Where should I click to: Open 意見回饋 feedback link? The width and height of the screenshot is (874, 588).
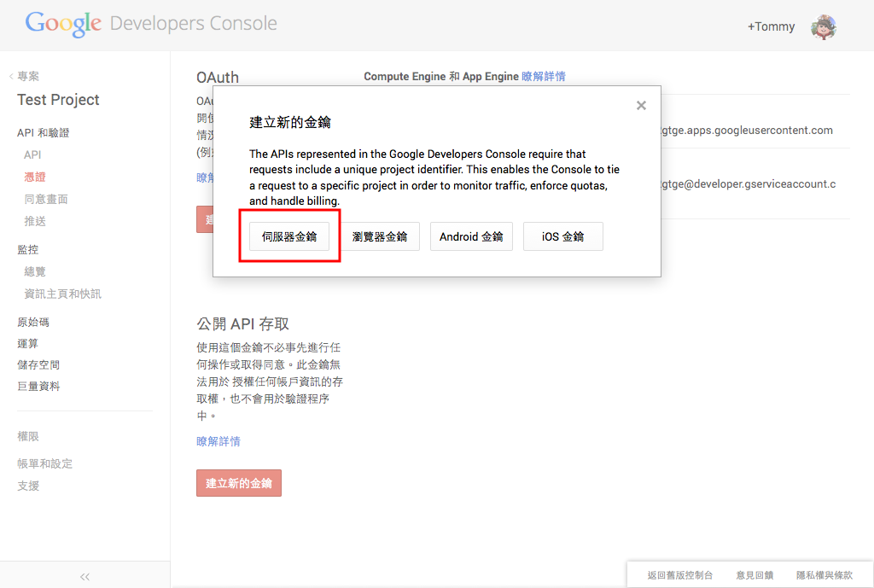click(755, 575)
